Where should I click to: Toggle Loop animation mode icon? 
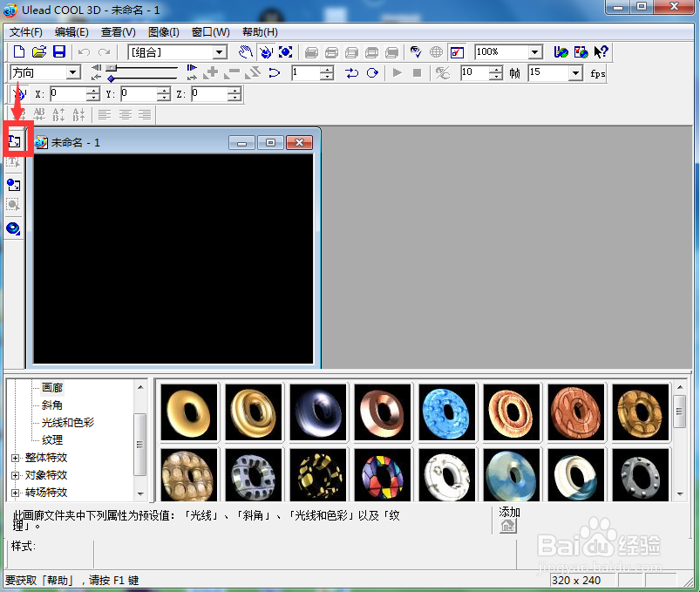[x=372, y=72]
